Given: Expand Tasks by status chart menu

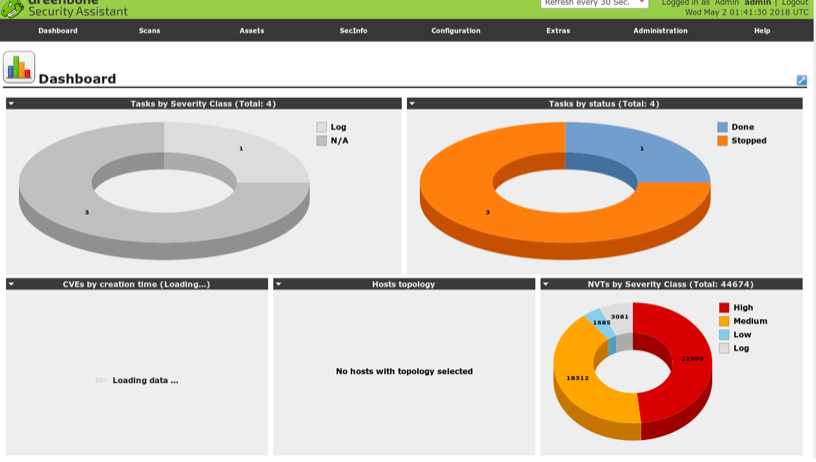Looking at the screenshot, I should pyautogui.click(x=412, y=104).
